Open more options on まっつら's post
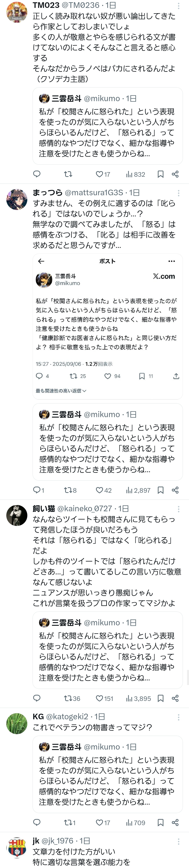The height and width of the screenshot is (868, 189). tap(178, 193)
